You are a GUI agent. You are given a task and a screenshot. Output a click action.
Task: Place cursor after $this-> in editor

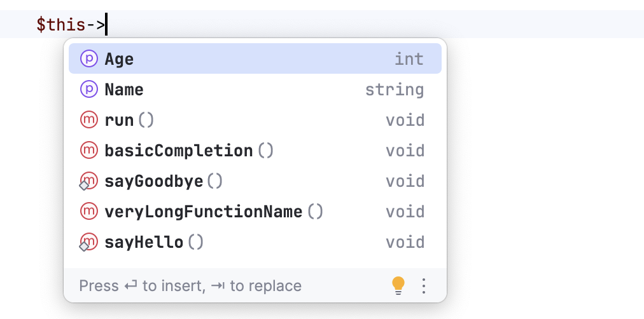click(x=107, y=25)
